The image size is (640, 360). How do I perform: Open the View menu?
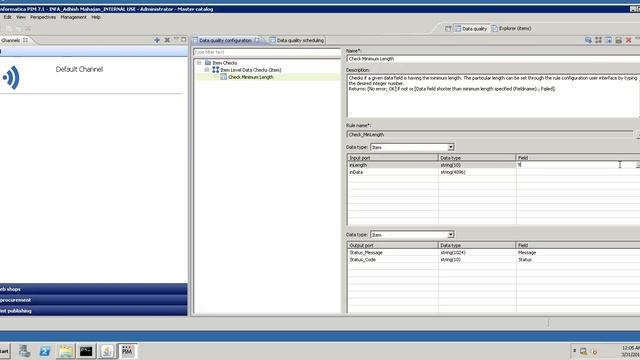(x=21, y=17)
